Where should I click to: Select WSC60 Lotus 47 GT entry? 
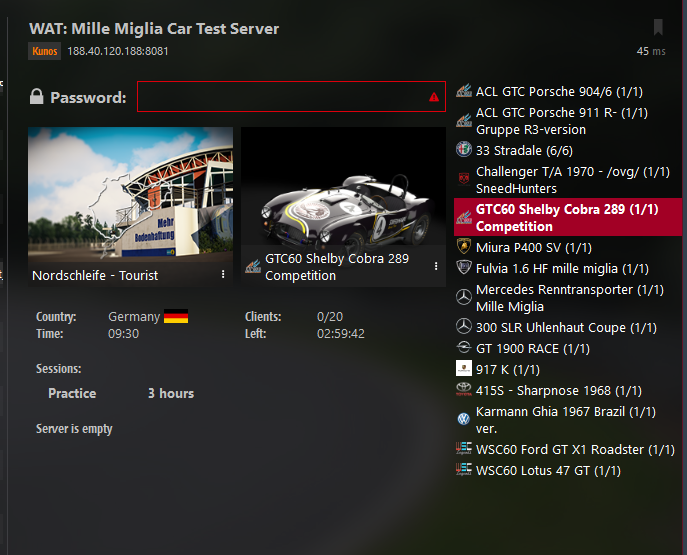click(568, 470)
